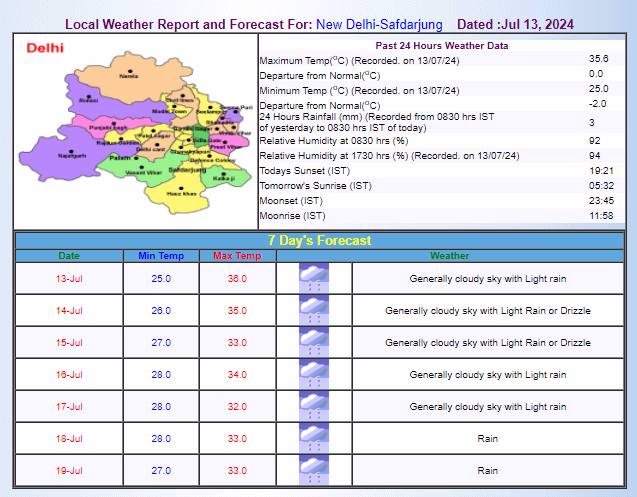
Task: Click the Min Temp column header
Action: (x=160, y=256)
